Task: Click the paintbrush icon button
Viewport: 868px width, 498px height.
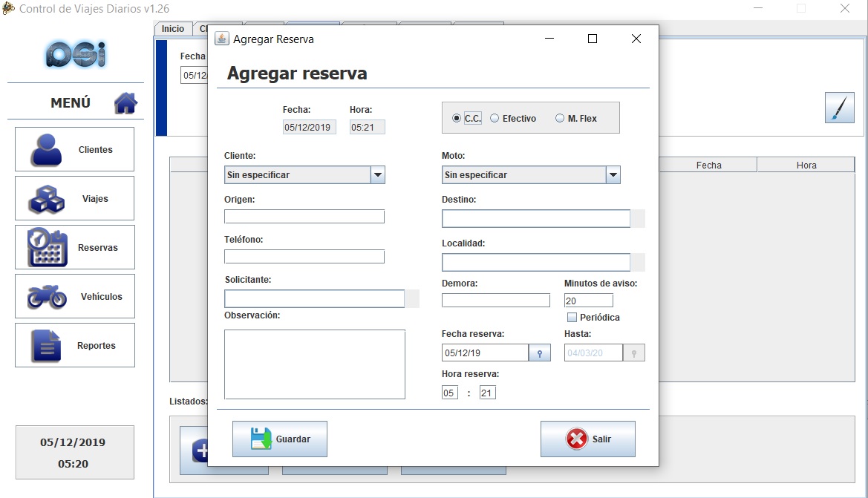Action: tap(839, 108)
